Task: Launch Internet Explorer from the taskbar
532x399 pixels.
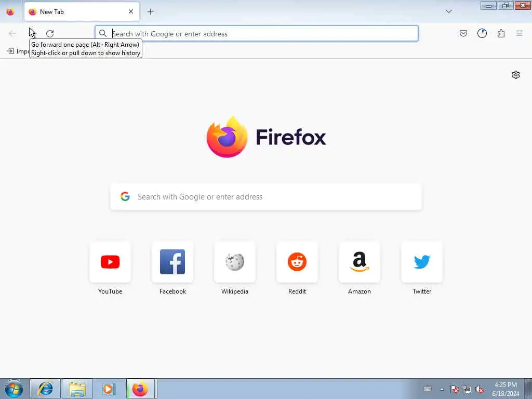Action: point(46,389)
